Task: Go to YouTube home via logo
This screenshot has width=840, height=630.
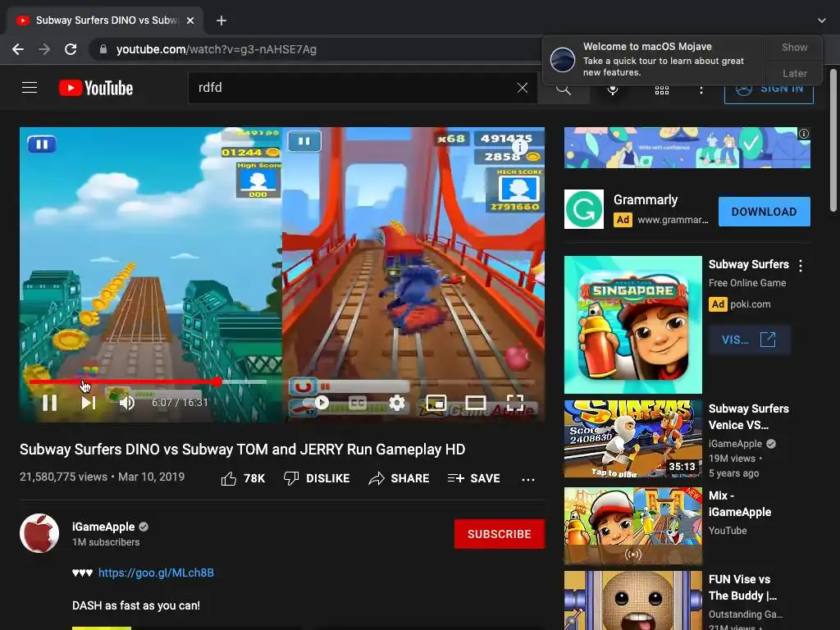Action: tap(96, 88)
